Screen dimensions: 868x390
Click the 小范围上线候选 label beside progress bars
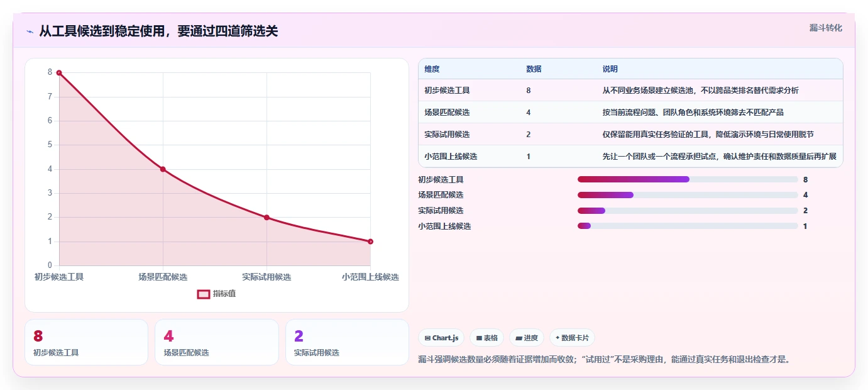444,226
